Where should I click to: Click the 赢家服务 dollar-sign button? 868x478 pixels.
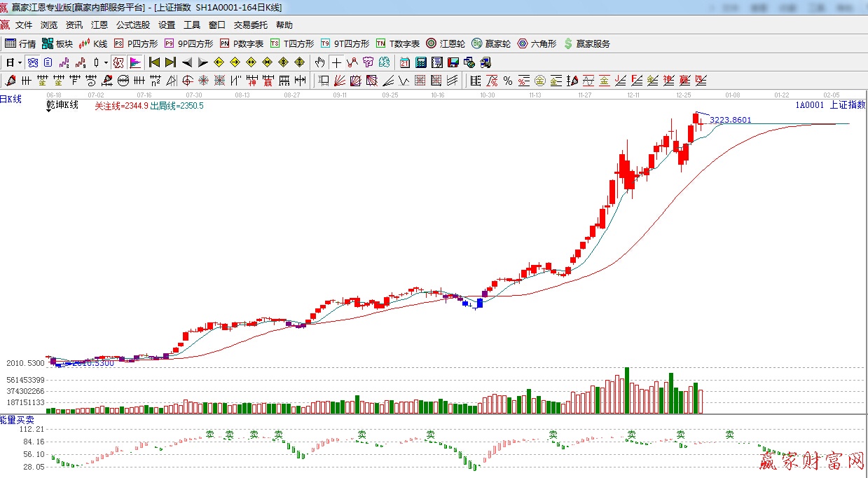pyautogui.click(x=586, y=43)
